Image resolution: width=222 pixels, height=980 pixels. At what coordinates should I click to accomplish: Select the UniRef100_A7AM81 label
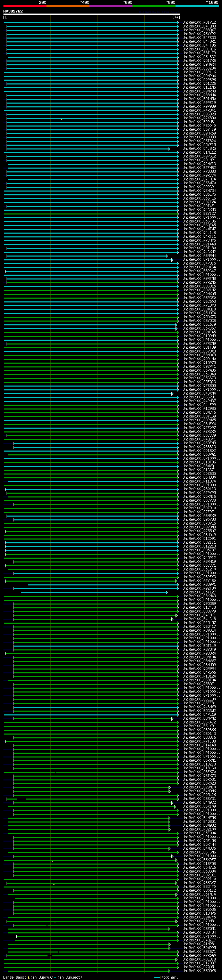199,921
